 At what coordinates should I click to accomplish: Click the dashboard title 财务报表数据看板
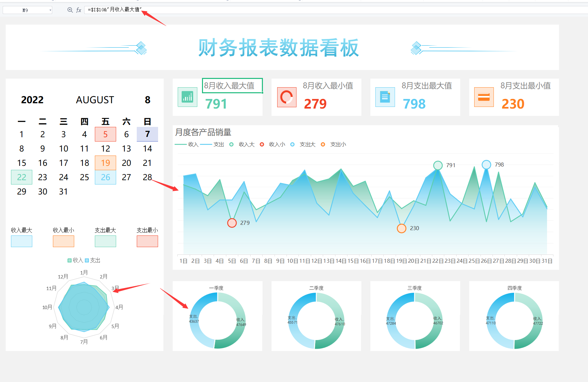(x=279, y=48)
